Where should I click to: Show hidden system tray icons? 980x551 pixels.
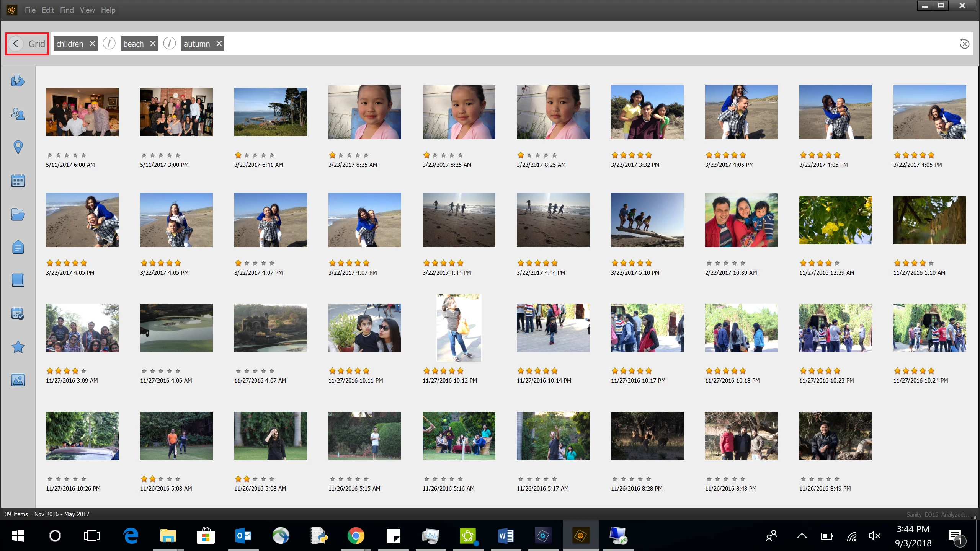[802, 536]
